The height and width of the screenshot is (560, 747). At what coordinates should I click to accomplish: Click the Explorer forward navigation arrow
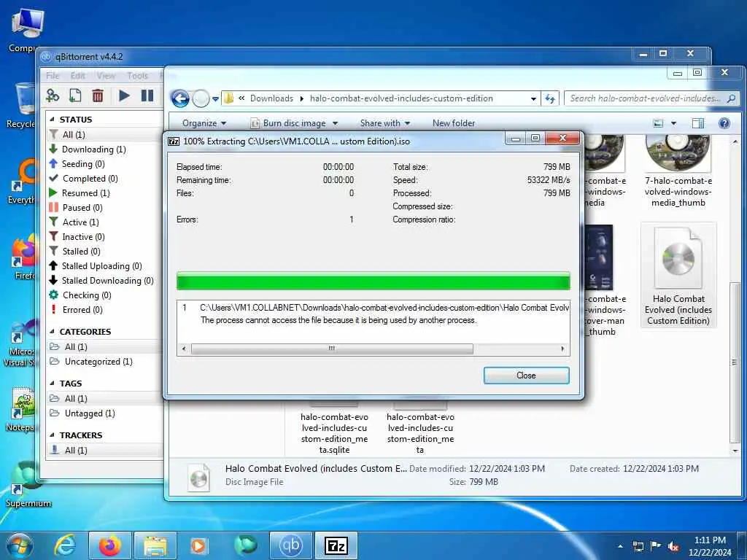point(201,98)
